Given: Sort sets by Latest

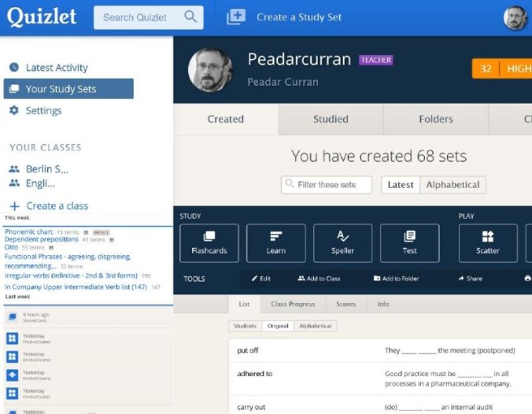Looking at the screenshot, I should pyautogui.click(x=401, y=185).
